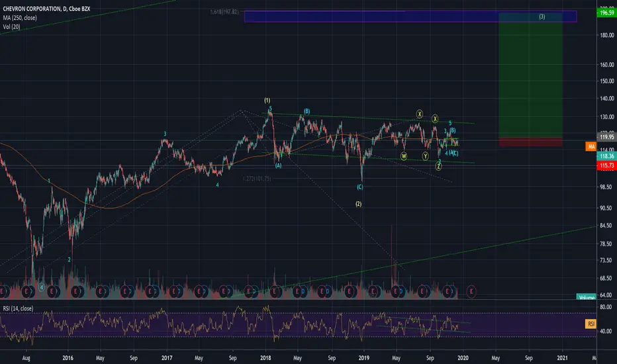
Task: Click the 2018 label on time axis
Action: click(265, 358)
